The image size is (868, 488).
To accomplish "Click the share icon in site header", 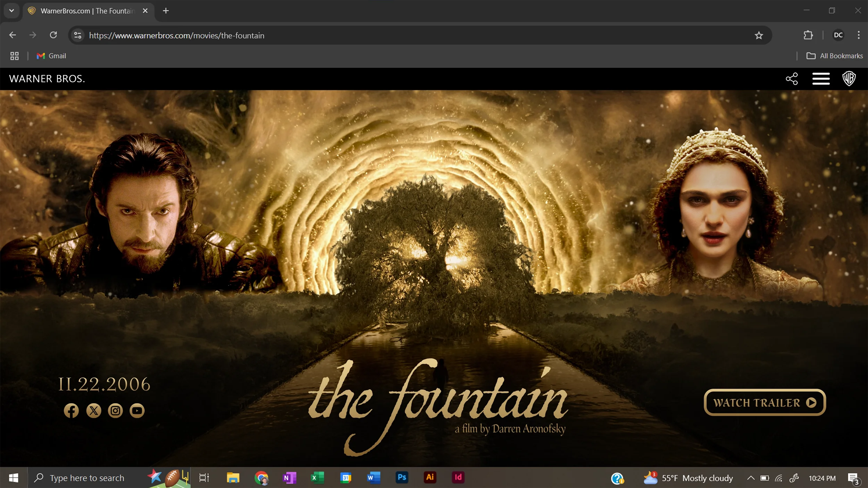I will pyautogui.click(x=792, y=79).
